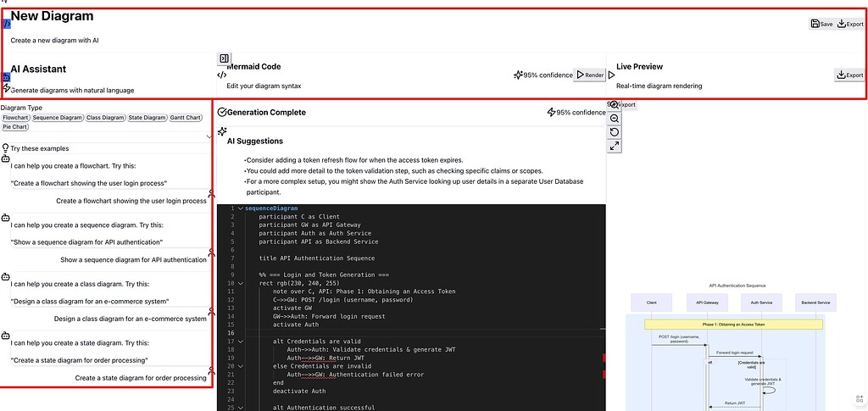Click sparkles icon above AI Suggestions

(222, 131)
